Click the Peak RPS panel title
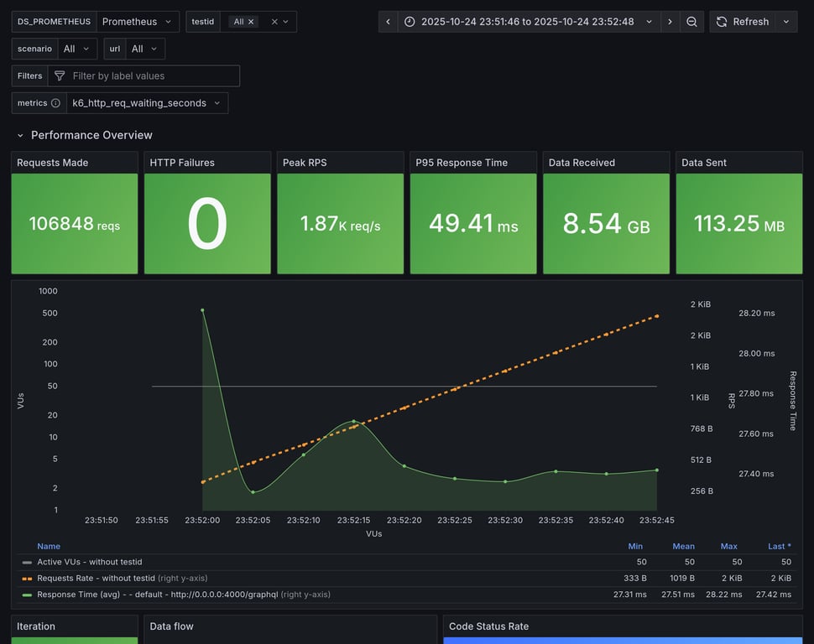Viewport: 814px width, 644px height. 305,163
